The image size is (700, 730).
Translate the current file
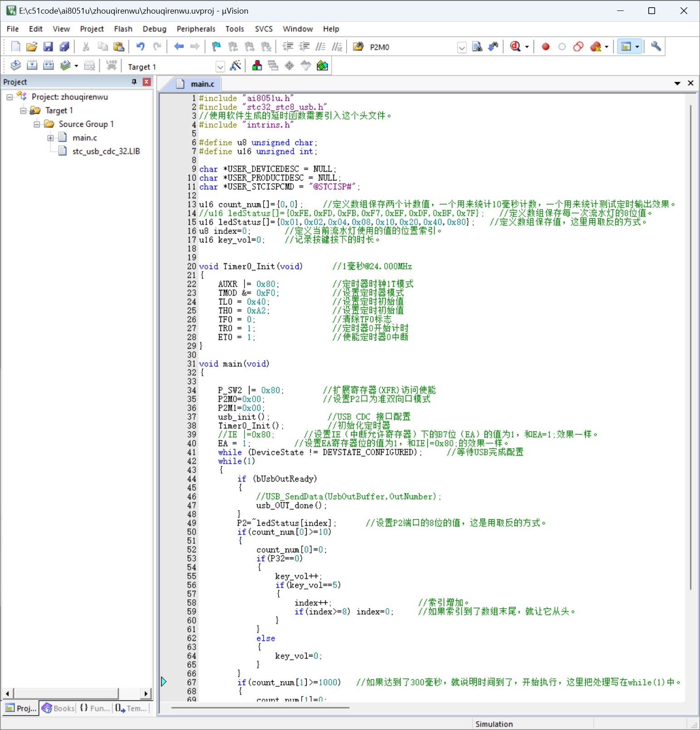pos(15,66)
